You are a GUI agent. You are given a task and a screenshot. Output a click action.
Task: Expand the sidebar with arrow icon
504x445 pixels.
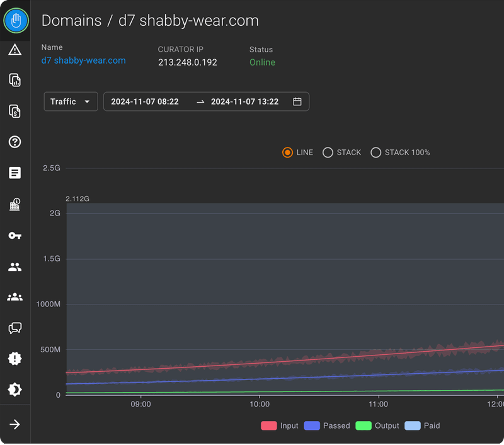(x=14, y=424)
